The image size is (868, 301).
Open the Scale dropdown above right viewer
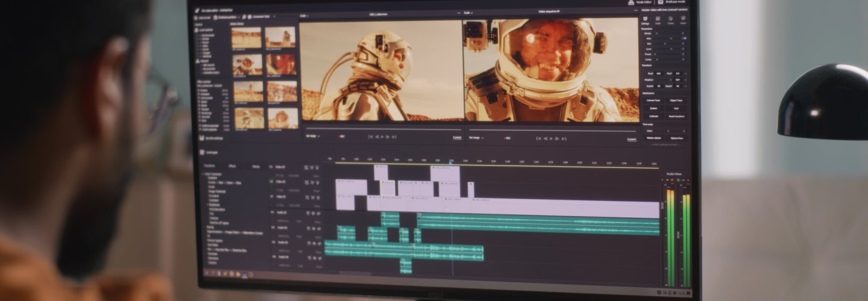pos(468,13)
